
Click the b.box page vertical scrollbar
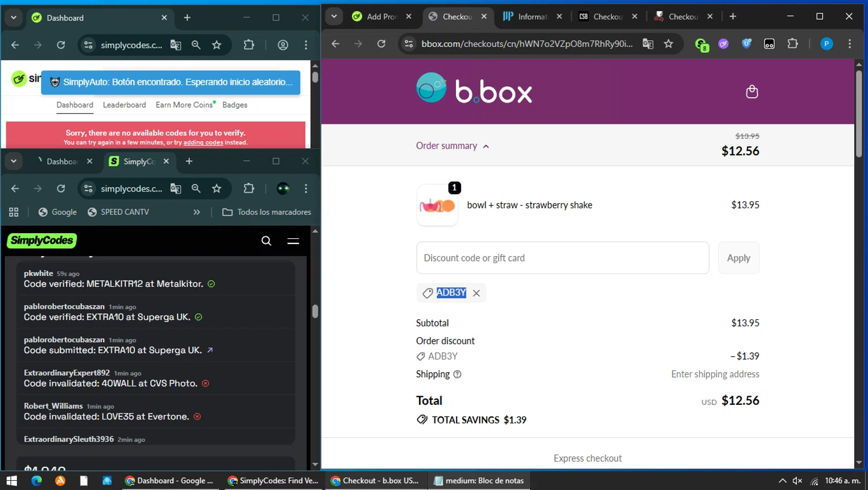859,113
